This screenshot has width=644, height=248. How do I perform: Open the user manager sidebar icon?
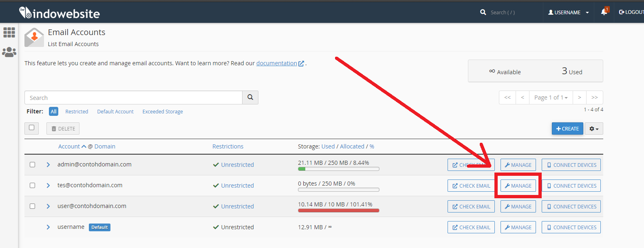9,52
